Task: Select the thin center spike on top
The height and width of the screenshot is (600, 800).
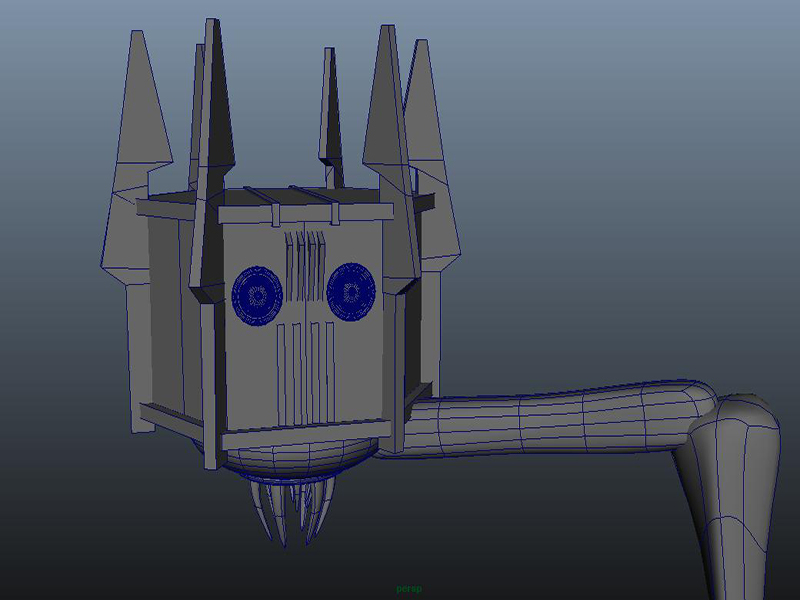Action: pyautogui.click(x=331, y=117)
